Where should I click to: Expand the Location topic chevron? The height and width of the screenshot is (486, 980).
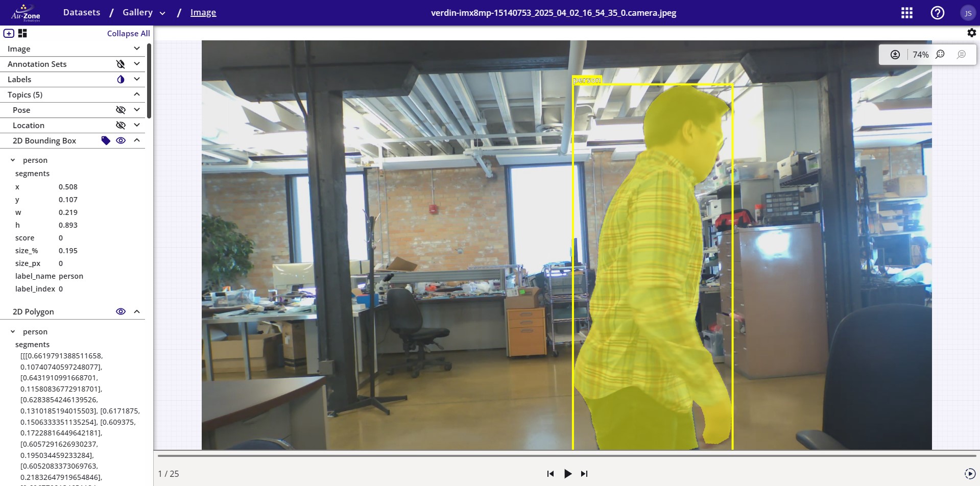[x=137, y=125]
